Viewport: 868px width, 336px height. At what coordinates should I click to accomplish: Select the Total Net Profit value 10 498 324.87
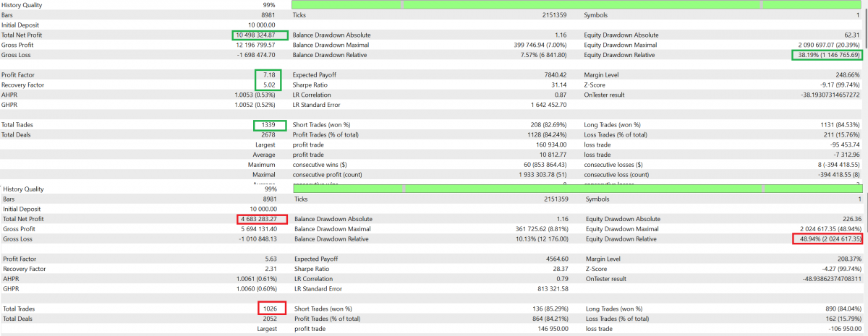(x=255, y=35)
